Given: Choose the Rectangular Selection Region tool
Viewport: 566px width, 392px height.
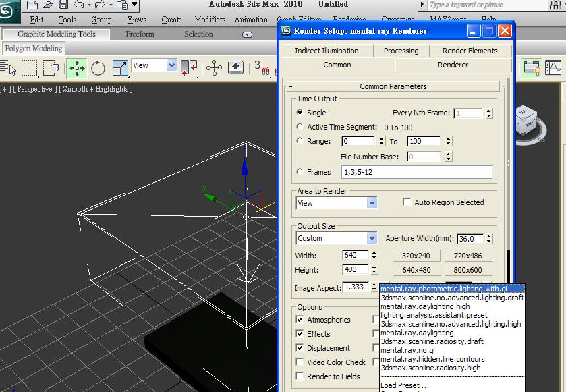Looking at the screenshot, I should [x=30, y=67].
